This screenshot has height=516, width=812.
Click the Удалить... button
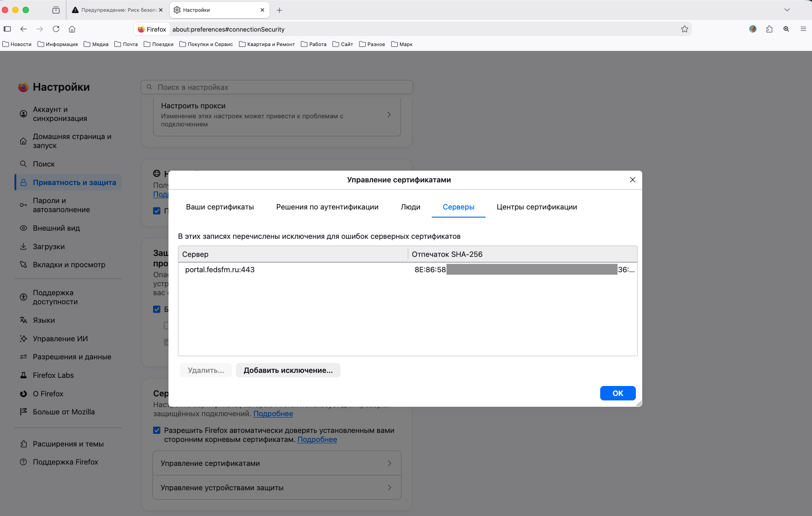click(x=206, y=370)
